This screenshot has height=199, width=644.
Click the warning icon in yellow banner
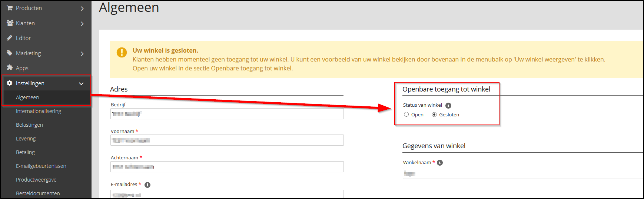(x=122, y=52)
